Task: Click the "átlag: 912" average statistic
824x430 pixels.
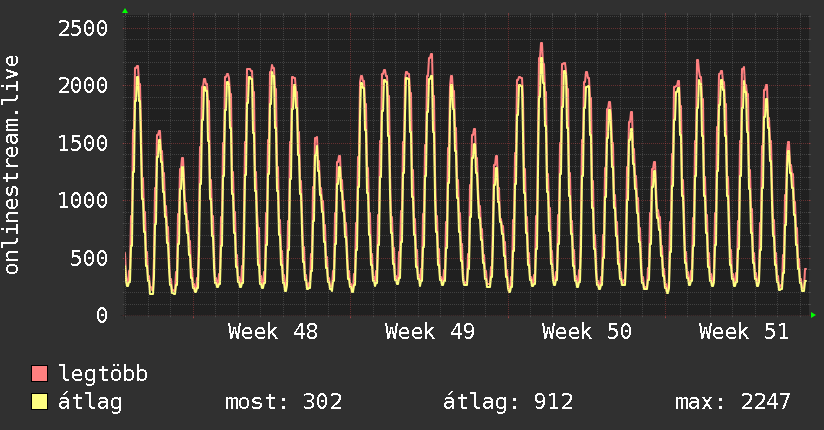Action: [508, 402]
